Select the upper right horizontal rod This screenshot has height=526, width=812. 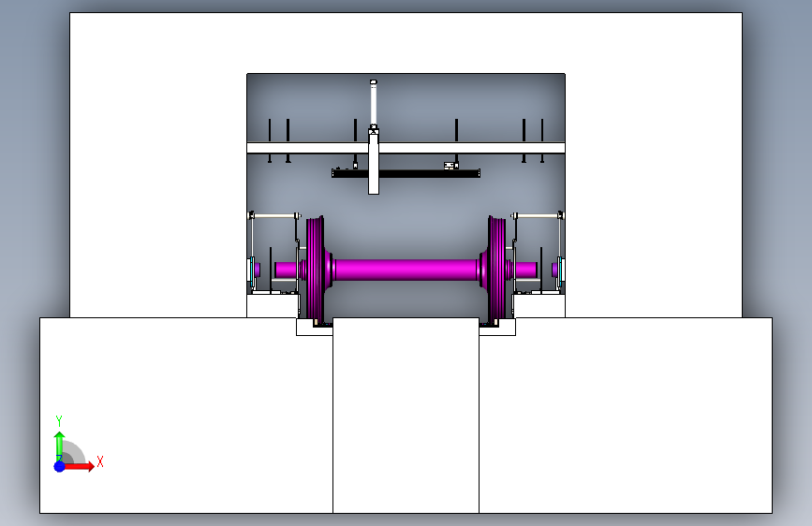click(x=538, y=216)
